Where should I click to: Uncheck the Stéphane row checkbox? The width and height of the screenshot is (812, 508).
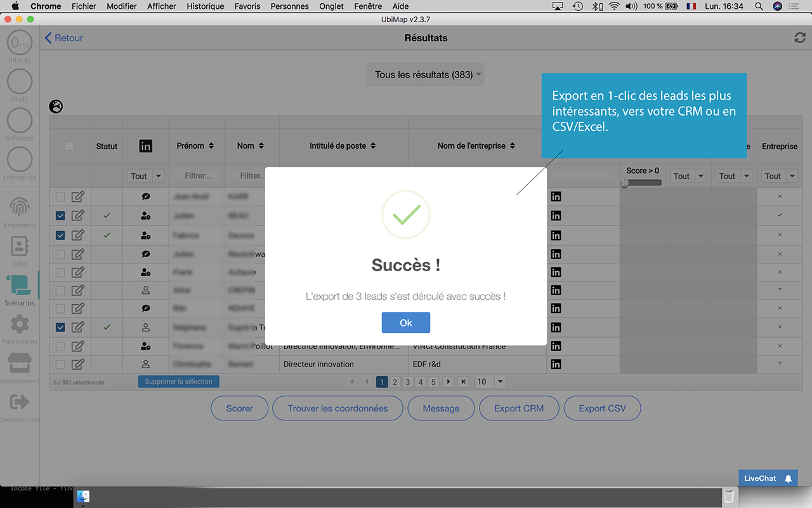[x=60, y=328]
